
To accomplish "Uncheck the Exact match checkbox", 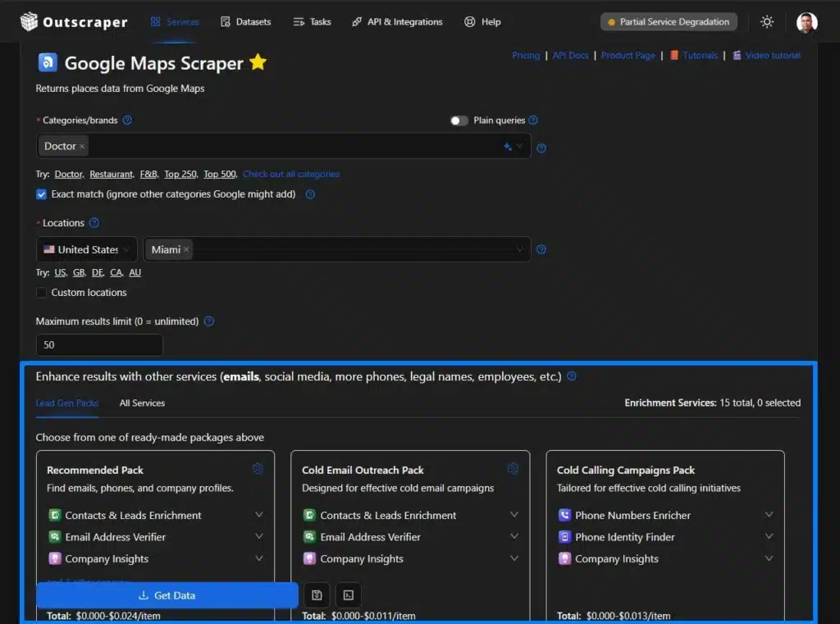I will click(x=41, y=194).
